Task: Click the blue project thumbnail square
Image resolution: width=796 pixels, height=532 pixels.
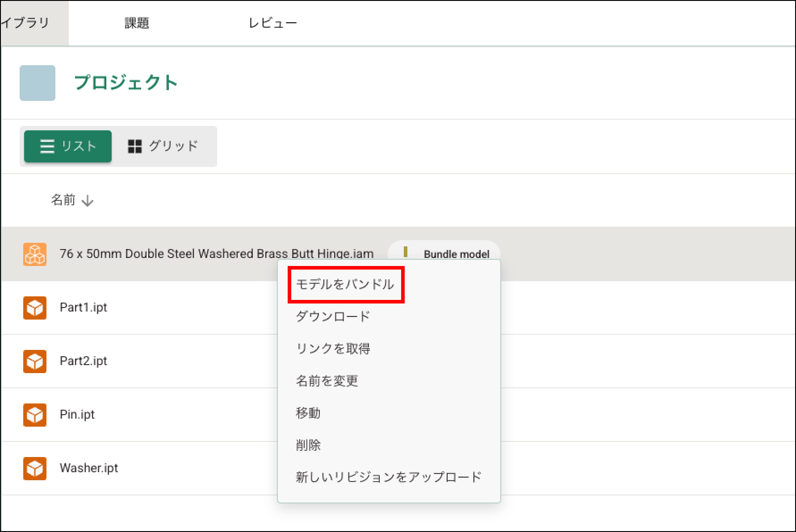Action: pos(38,83)
